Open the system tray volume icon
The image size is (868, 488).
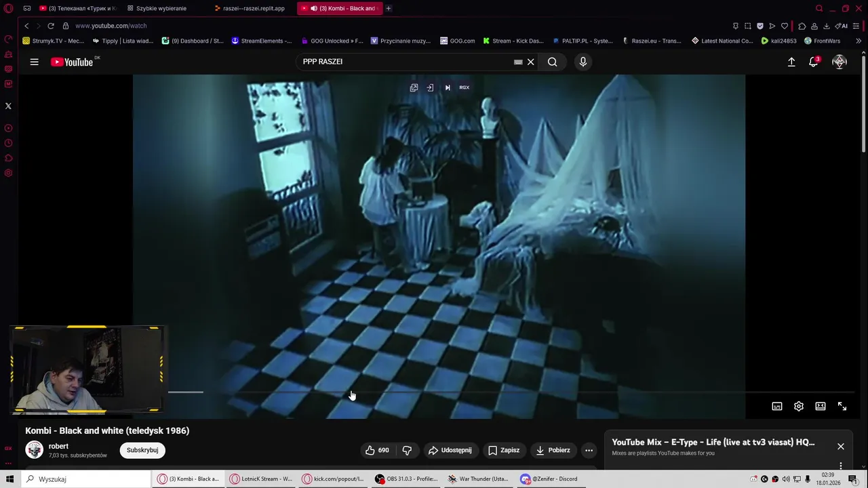(786, 479)
